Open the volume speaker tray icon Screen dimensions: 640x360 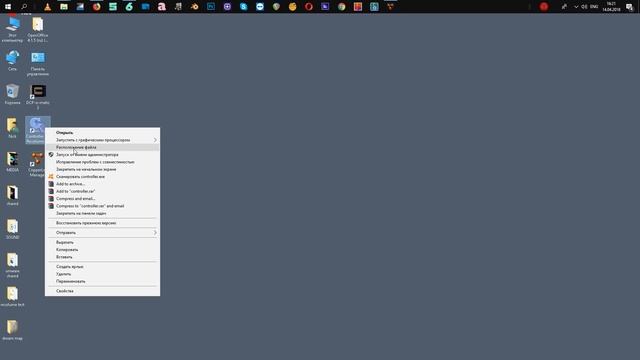coord(584,7)
